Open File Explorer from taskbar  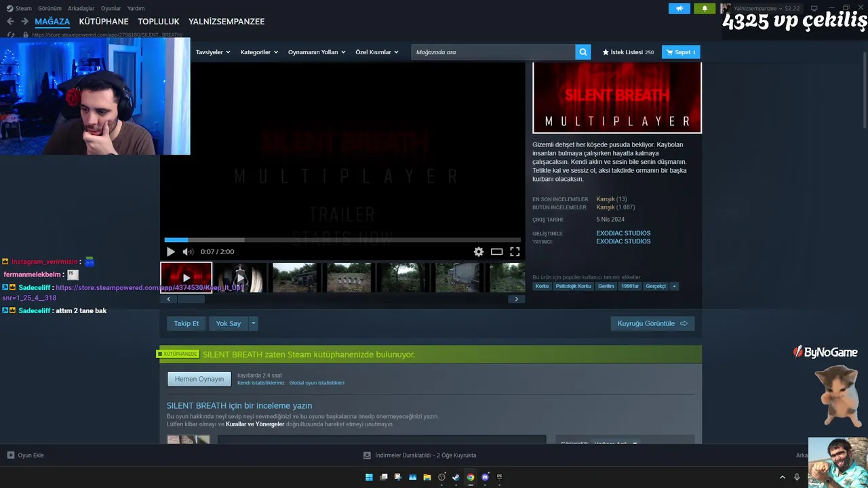click(427, 477)
